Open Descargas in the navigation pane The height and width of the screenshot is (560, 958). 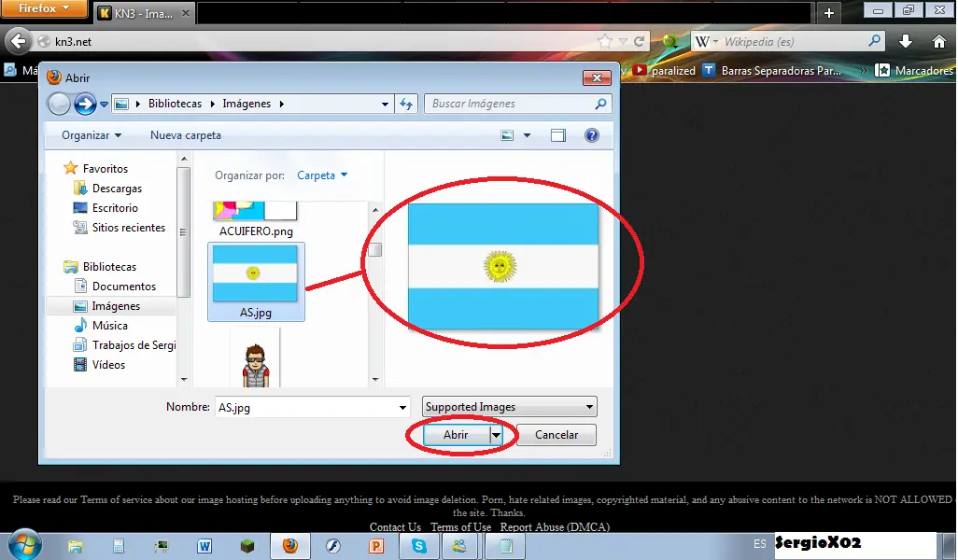click(117, 189)
